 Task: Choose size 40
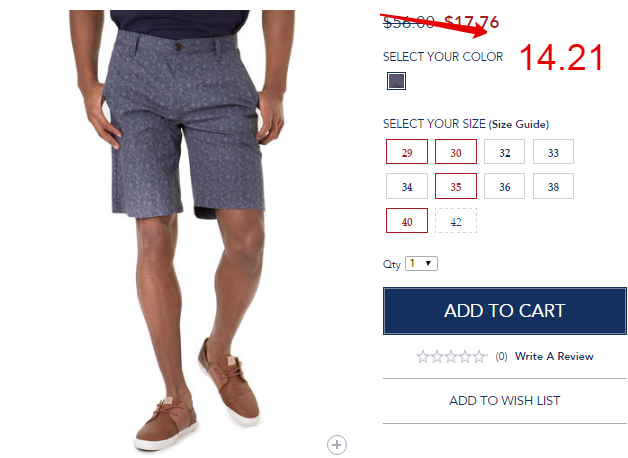pos(407,221)
